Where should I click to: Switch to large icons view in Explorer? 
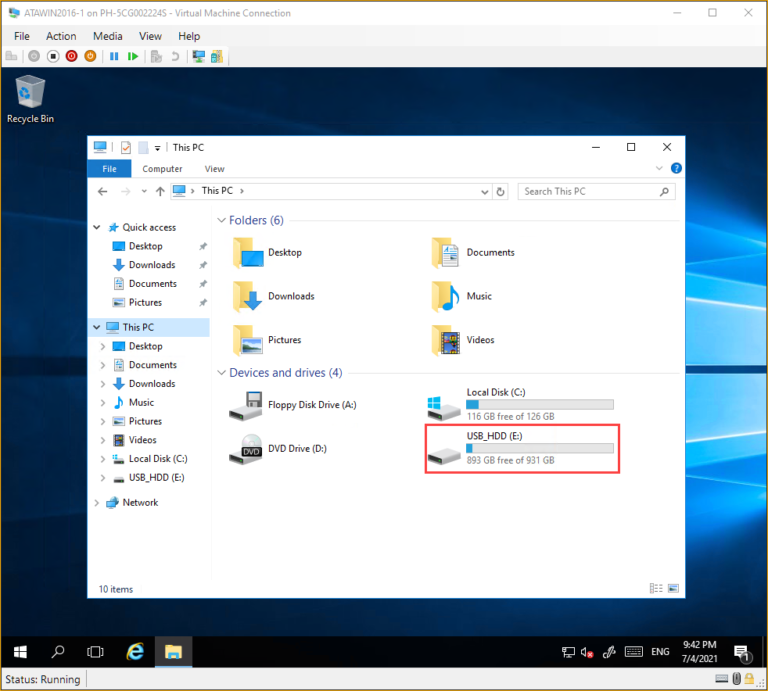coord(673,589)
